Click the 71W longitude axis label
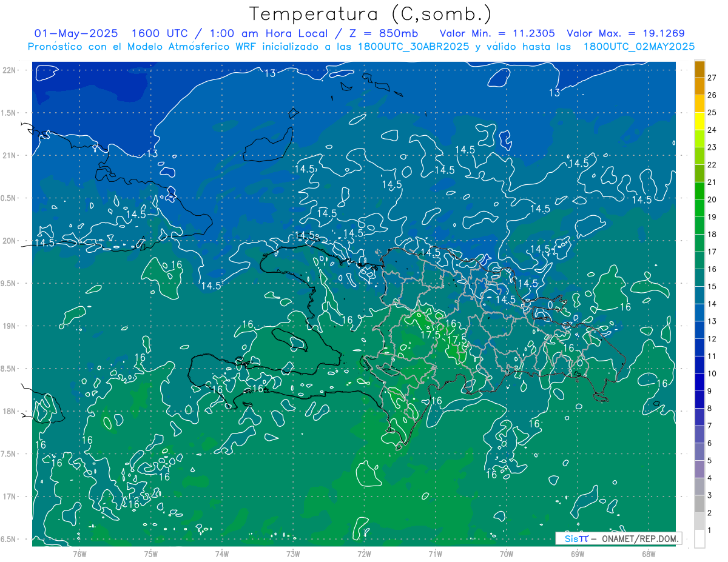The image size is (728, 562). tap(435, 554)
